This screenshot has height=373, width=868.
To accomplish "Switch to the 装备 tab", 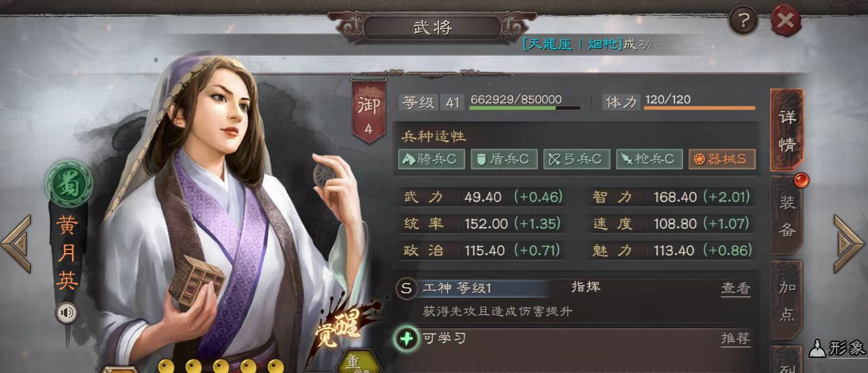I will [x=787, y=215].
